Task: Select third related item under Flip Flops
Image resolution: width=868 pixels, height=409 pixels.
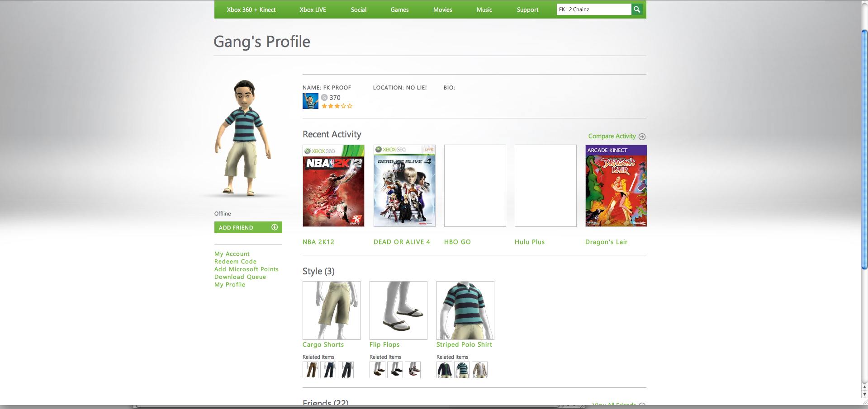Action: (x=413, y=370)
